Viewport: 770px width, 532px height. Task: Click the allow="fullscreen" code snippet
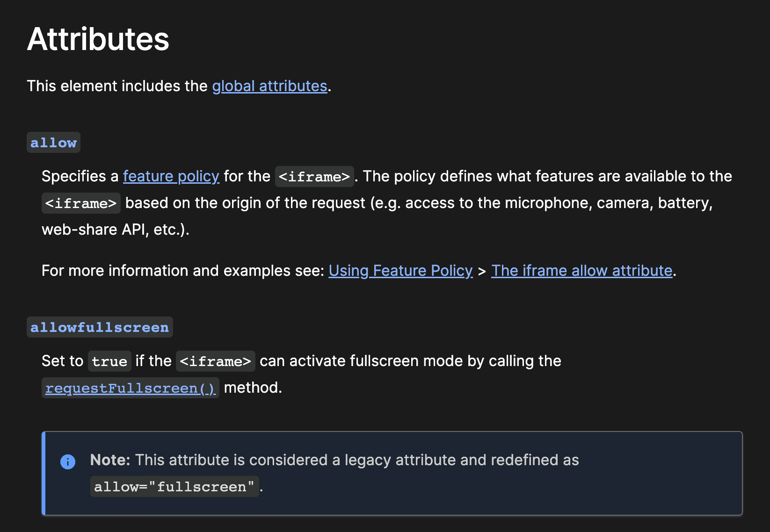click(x=174, y=487)
